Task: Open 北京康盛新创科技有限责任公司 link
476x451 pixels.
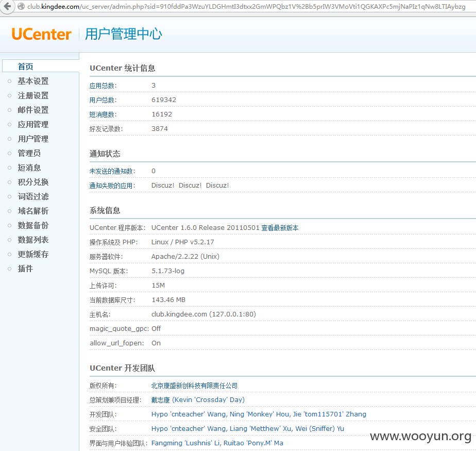Action: [x=194, y=386]
